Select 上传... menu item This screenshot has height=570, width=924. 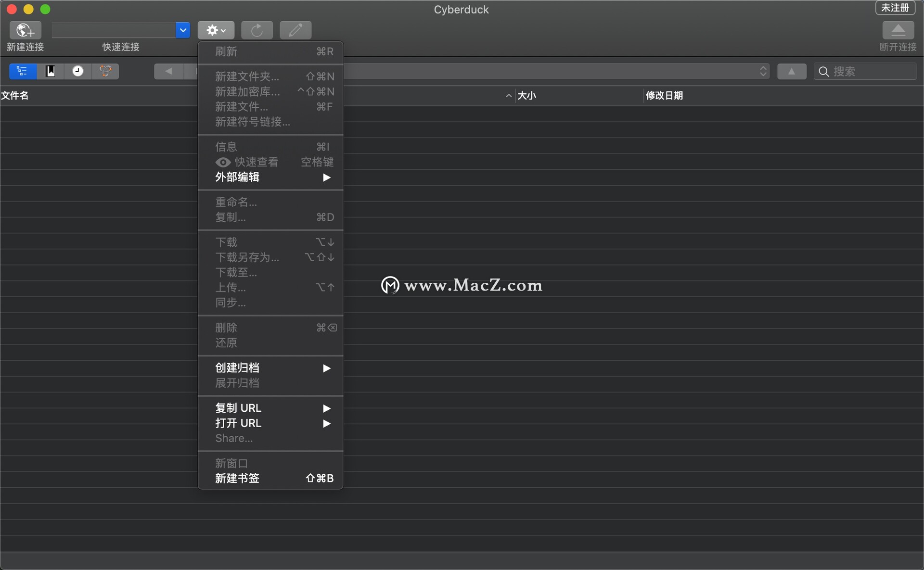tap(270, 287)
